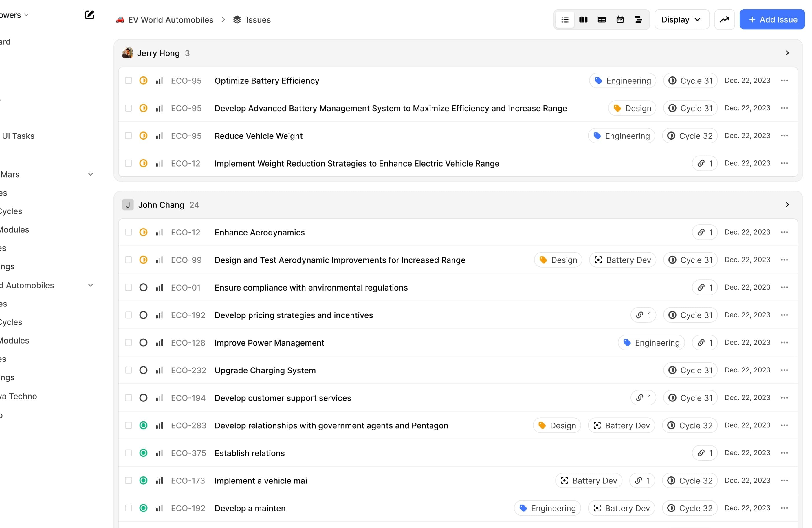Open more options for Enhance Aerodynamics row
Viewport: 812px width, 528px height.
(784, 232)
